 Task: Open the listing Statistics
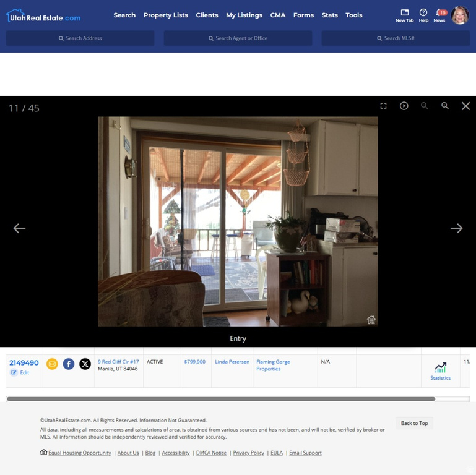pos(440,371)
